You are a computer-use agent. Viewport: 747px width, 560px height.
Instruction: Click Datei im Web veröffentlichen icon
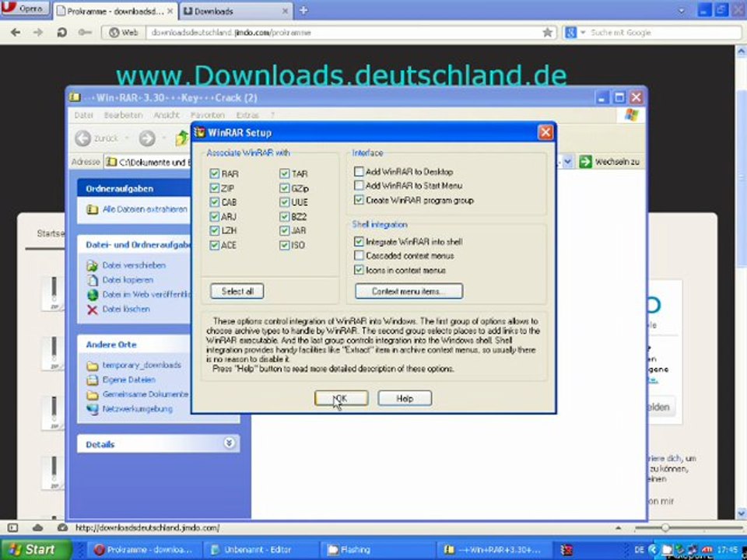93,295
